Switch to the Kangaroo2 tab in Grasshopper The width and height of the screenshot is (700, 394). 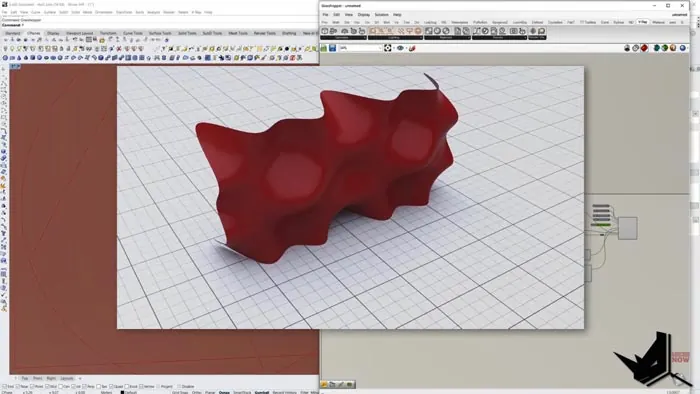point(500,22)
